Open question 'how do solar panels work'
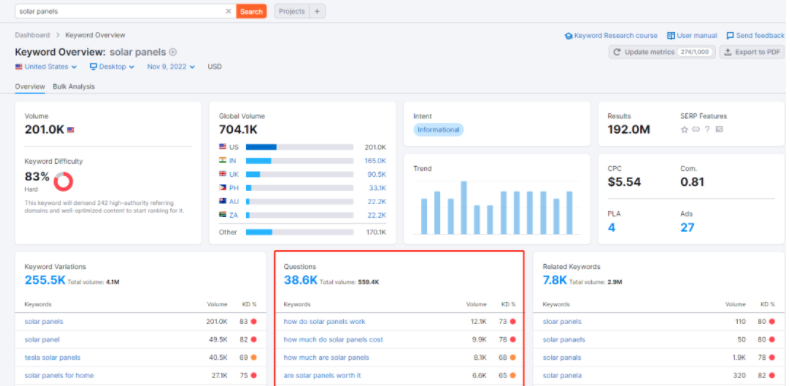This screenshot has height=386, width=790. (x=324, y=321)
